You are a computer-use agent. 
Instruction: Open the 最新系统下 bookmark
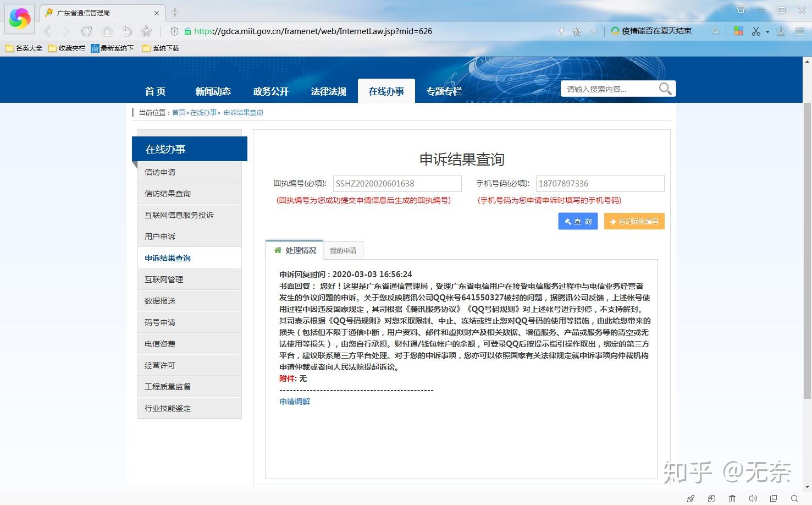click(112, 48)
